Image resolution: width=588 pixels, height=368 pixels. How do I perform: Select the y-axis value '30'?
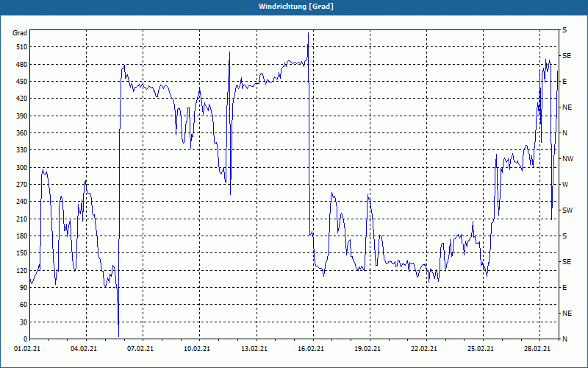click(24, 322)
